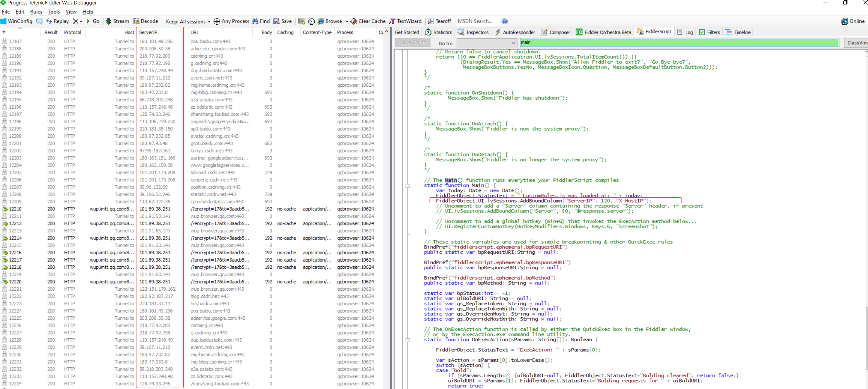
Task: Open the Browse dropdown arrow
Action: [347, 22]
